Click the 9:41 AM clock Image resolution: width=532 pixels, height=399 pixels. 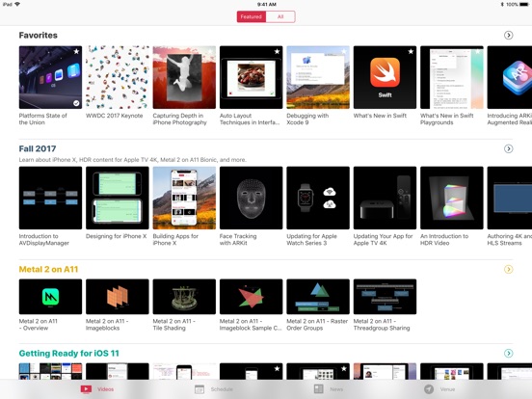click(x=267, y=4)
